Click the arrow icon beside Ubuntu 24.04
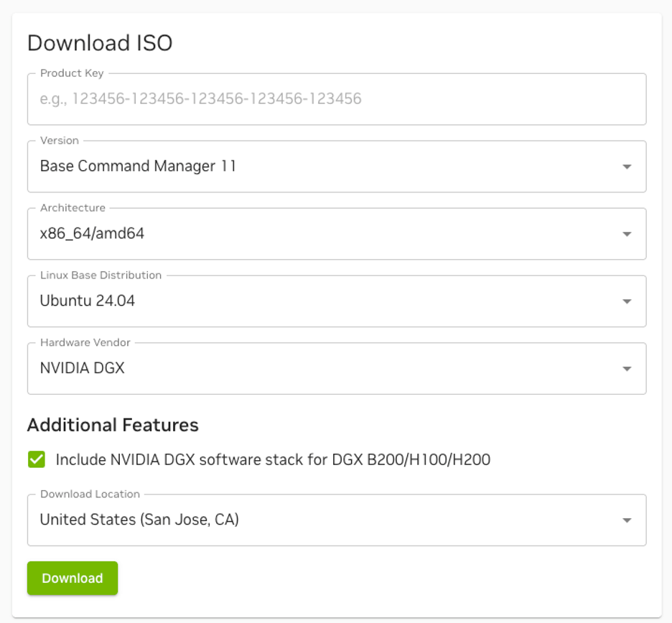 (627, 301)
